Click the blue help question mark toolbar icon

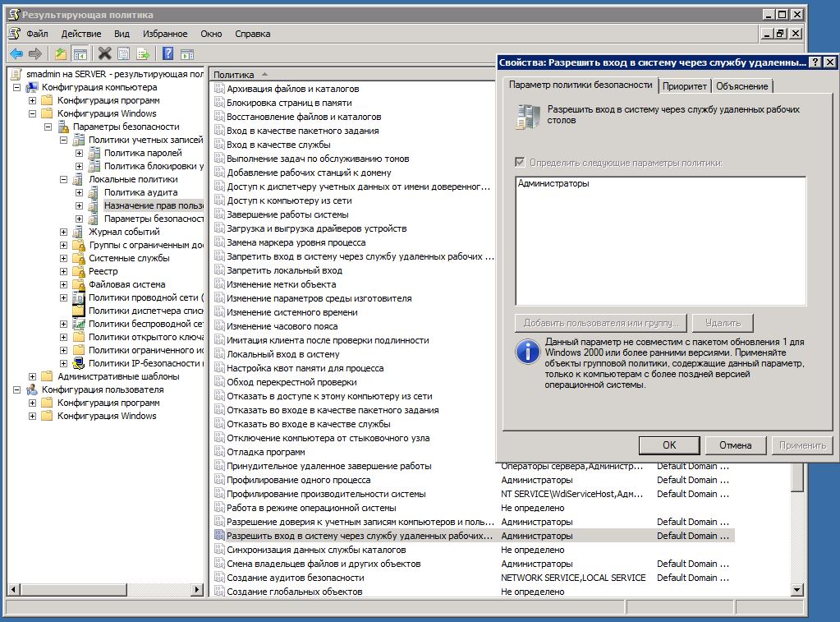pyautogui.click(x=168, y=53)
